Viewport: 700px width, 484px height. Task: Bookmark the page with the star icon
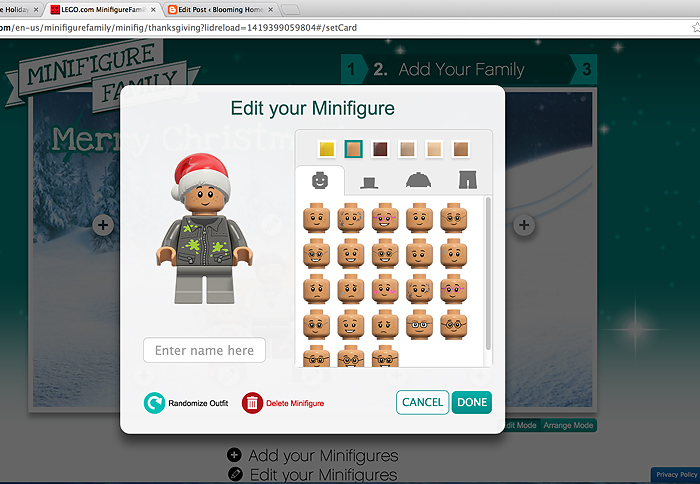[696, 28]
